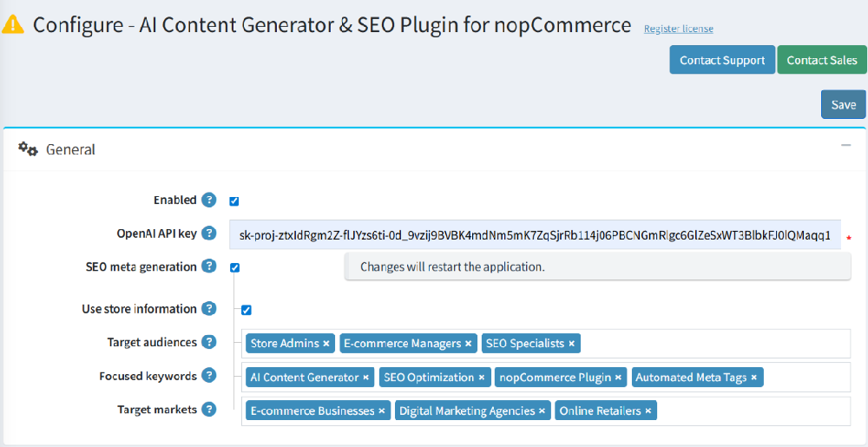Click the help icon beside OpenAI API key
Image resolution: width=868 pixels, height=447 pixels.
pyautogui.click(x=208, y=233)
